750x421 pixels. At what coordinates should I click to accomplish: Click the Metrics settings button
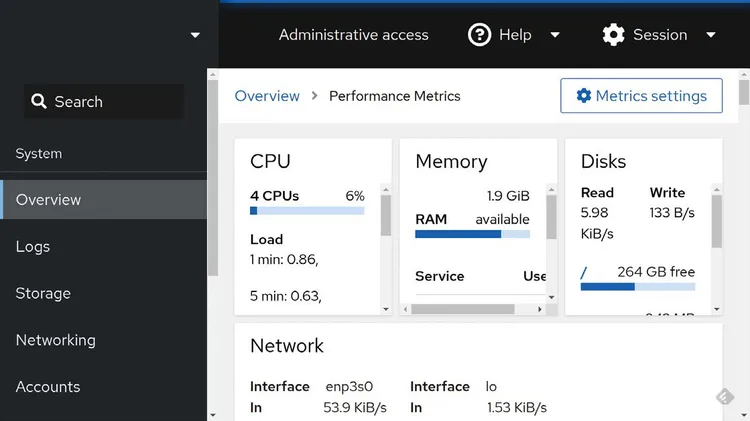coord(641,96)
